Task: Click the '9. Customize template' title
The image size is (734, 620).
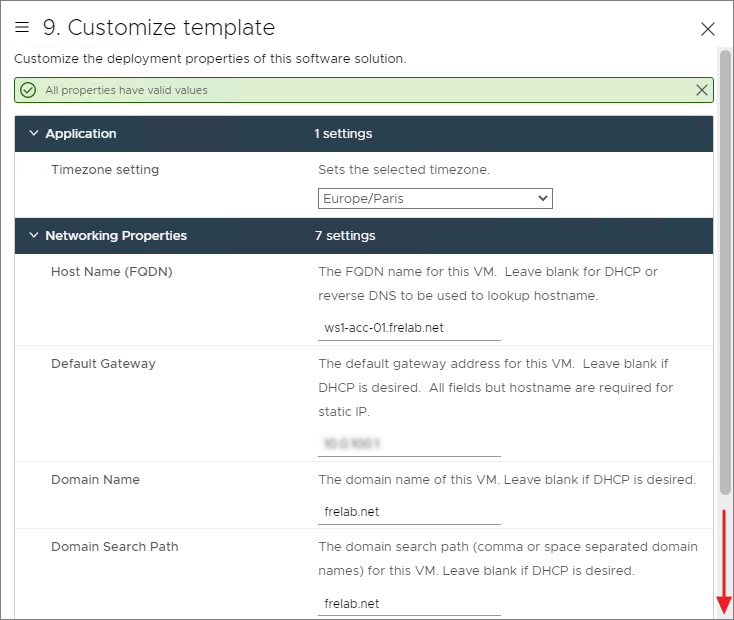Action: [159, 28]
